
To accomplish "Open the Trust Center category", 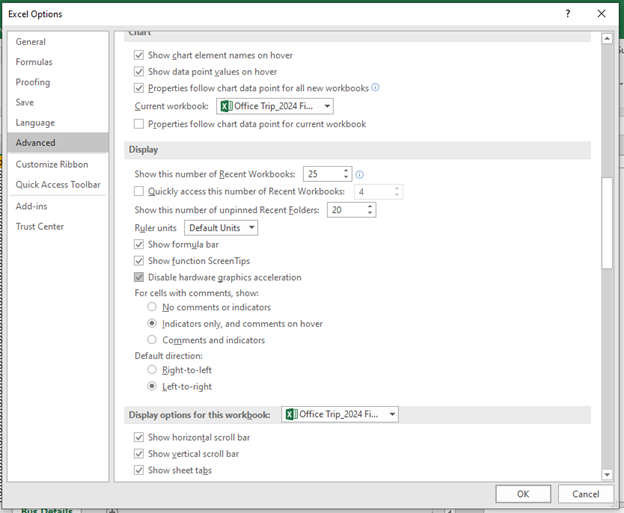I will pos(58,226).
